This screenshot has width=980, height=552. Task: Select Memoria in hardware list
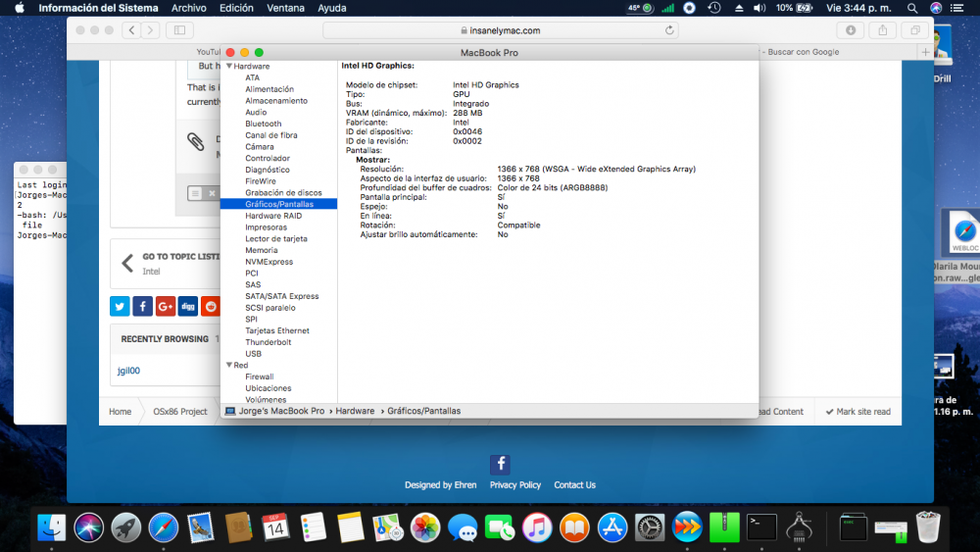tap(262, 250)
